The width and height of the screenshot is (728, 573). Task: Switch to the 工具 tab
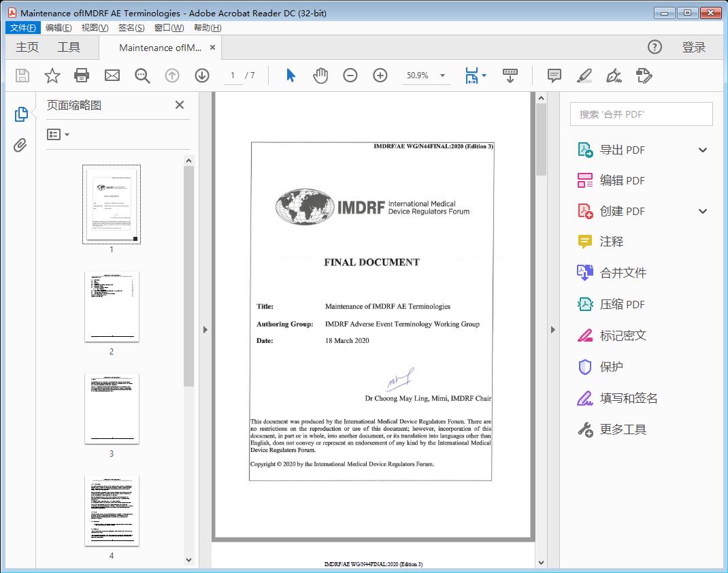67,47
